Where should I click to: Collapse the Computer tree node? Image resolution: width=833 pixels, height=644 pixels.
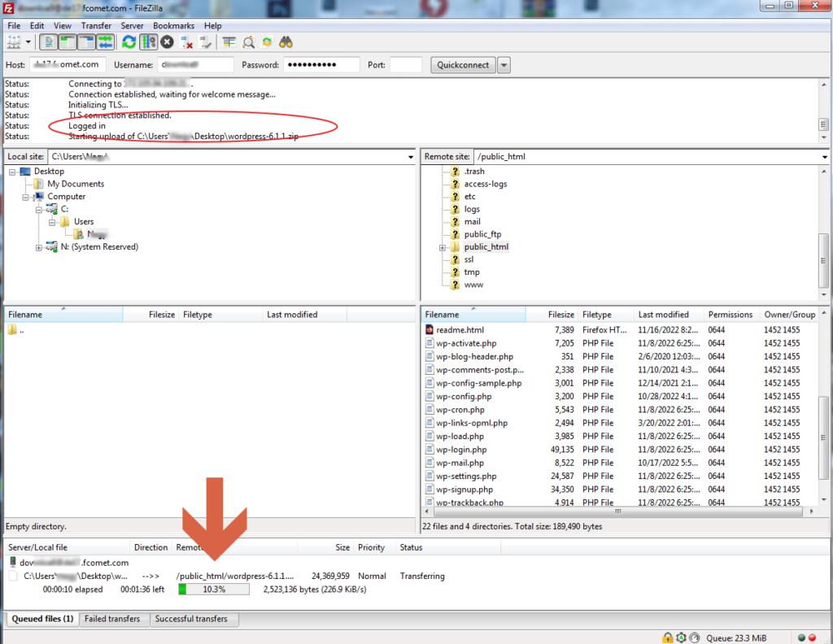coord(25,197)
